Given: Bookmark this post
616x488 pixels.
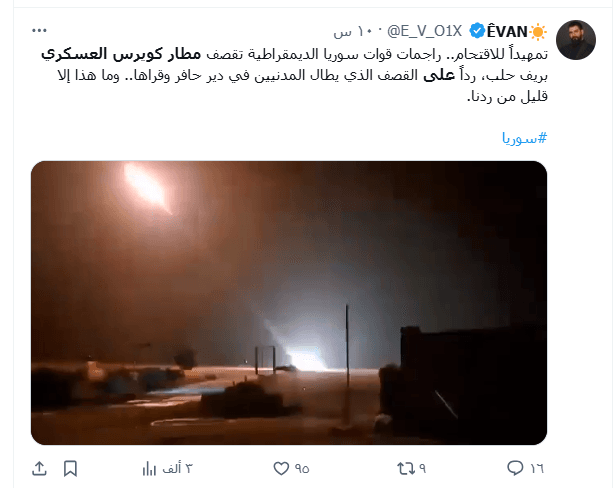Looking at the screenshot, I should (x=70, y=468).
